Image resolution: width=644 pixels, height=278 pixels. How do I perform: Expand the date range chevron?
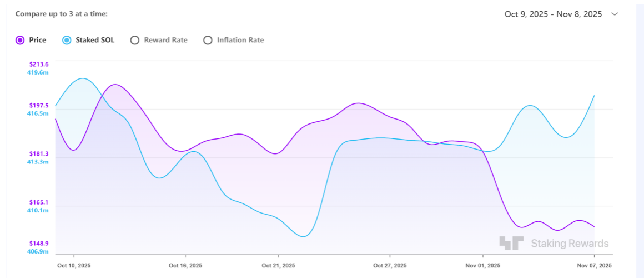click(615, 14)
